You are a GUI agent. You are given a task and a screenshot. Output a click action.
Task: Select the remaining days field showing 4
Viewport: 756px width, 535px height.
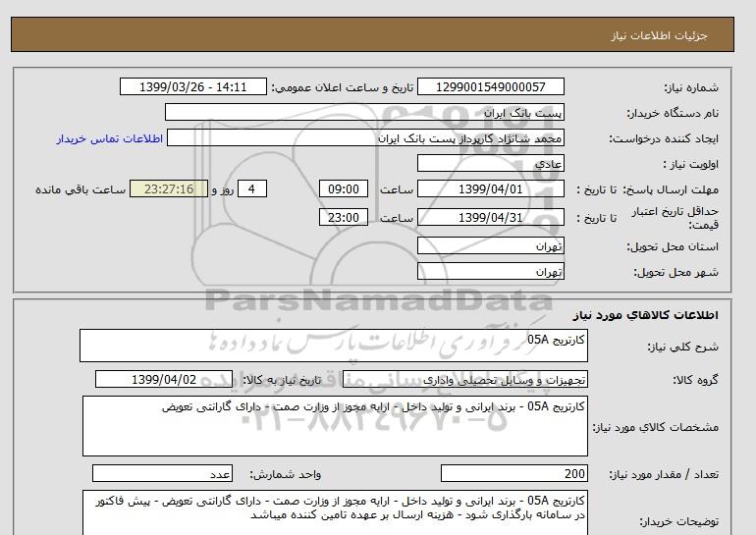click(251, 188)
